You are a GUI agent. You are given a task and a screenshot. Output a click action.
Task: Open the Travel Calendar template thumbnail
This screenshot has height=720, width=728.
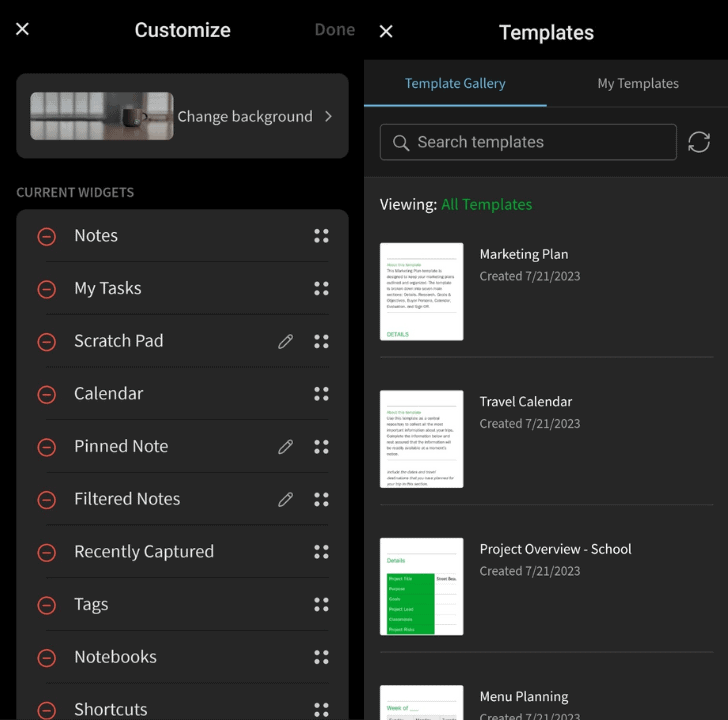(x=422, y=439)
